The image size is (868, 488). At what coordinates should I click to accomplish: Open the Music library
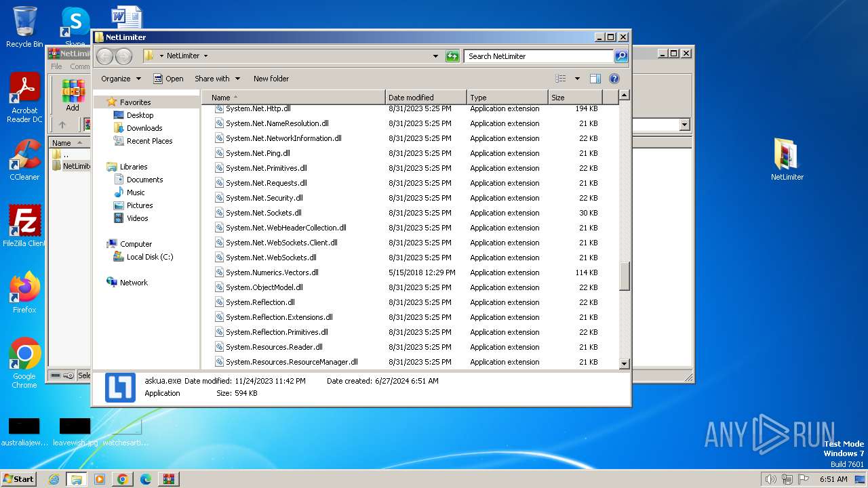coord(136,192)
